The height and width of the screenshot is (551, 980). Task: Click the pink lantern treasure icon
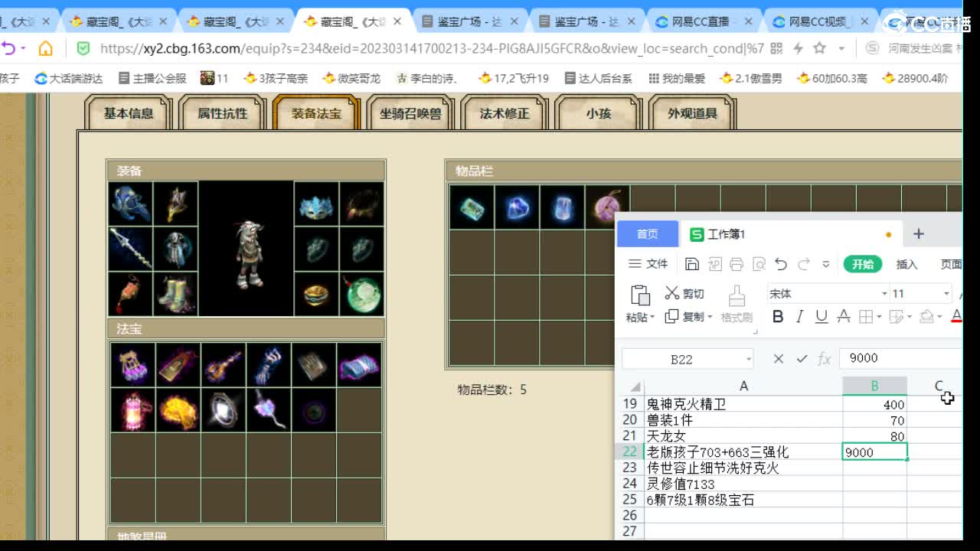pos(132,409)
